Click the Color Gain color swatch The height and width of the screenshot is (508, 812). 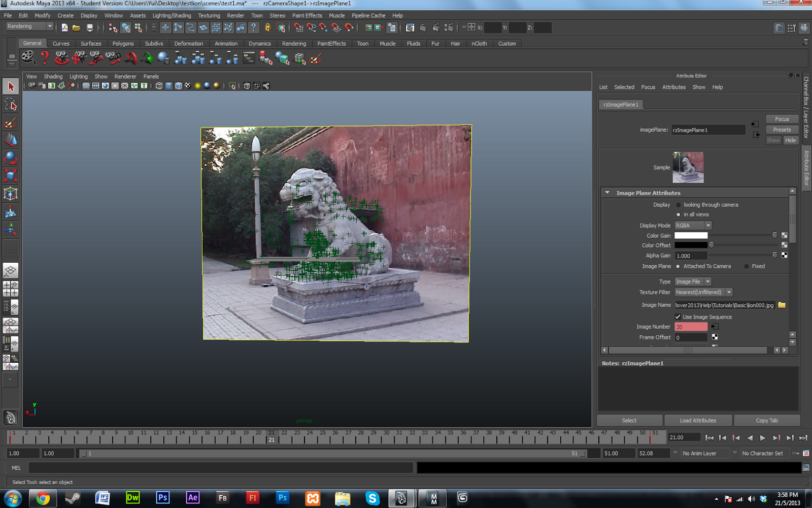[691, 235]
